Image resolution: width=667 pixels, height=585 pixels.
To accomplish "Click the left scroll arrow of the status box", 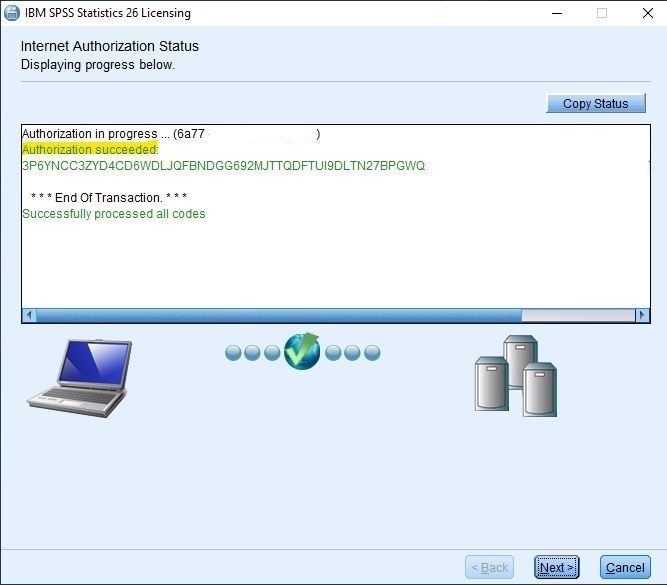I will (29, 315).
